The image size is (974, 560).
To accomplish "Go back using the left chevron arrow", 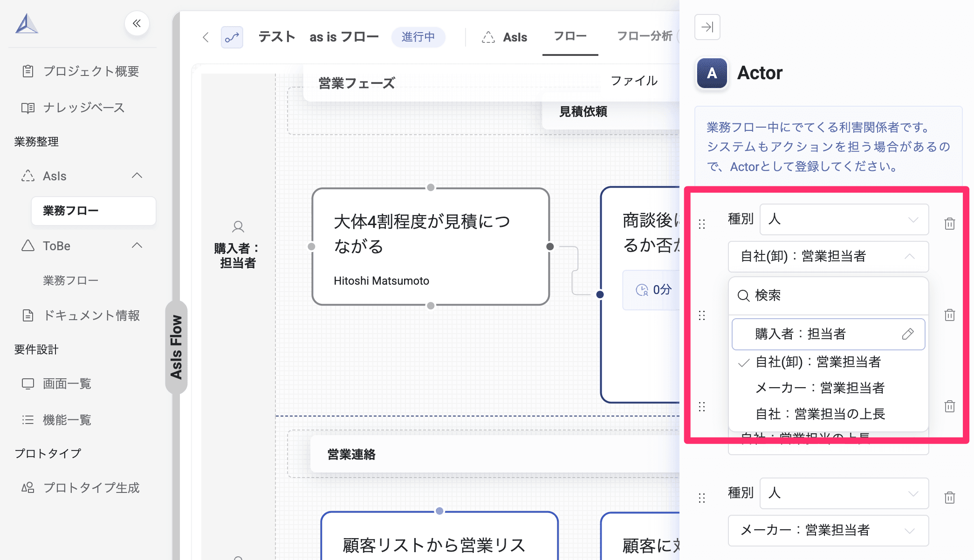I will (x=206, y=37).
